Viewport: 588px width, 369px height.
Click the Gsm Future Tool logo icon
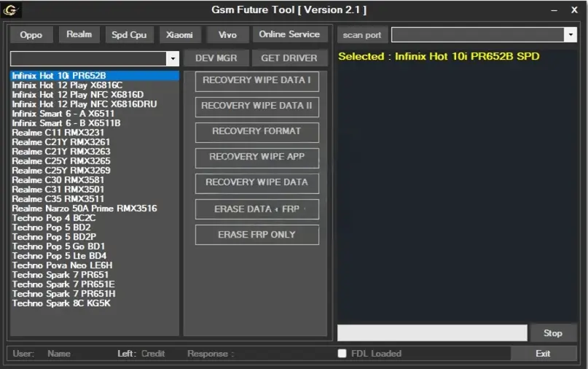[12, 10]
